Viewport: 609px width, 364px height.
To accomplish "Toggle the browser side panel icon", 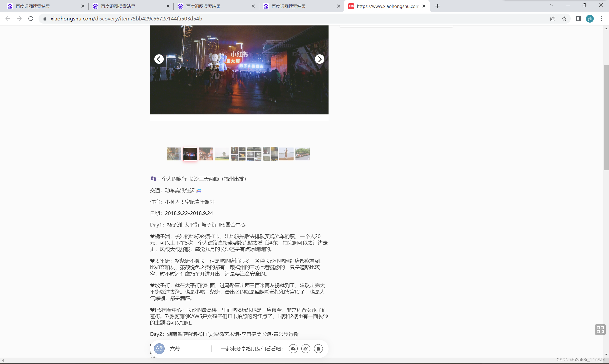I will (578, 19).
